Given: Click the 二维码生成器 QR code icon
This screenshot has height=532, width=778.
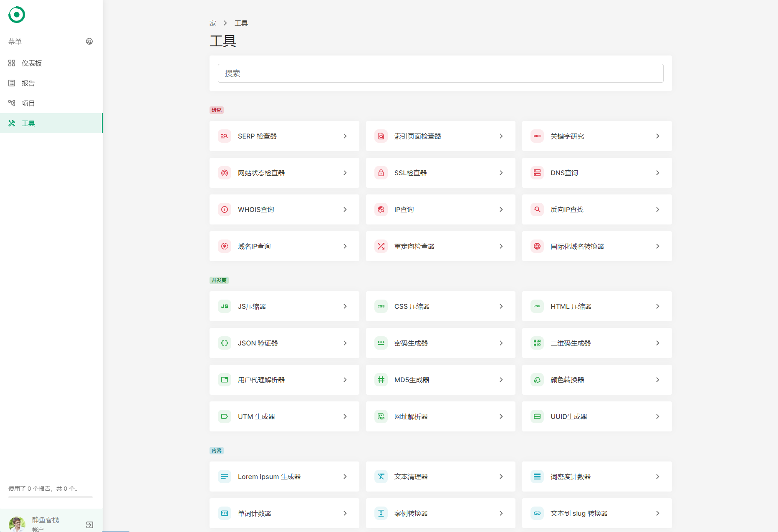Looking at the screenshot, I should pos(537,343).
